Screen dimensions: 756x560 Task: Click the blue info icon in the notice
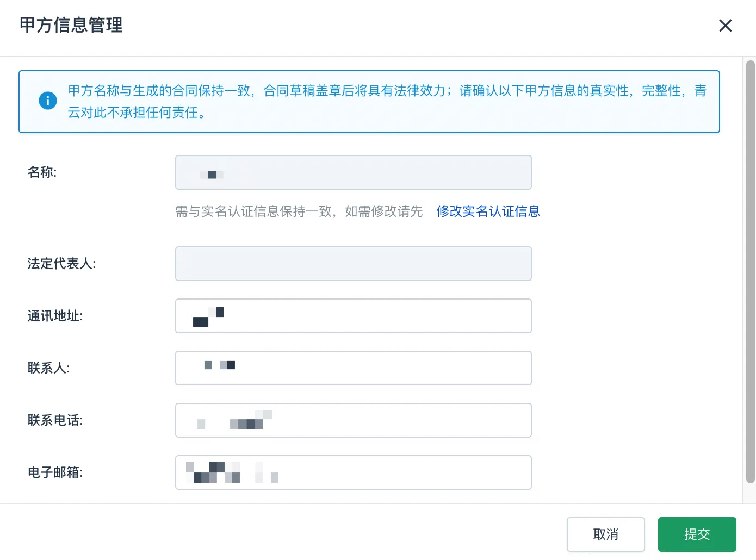[48, 101]
